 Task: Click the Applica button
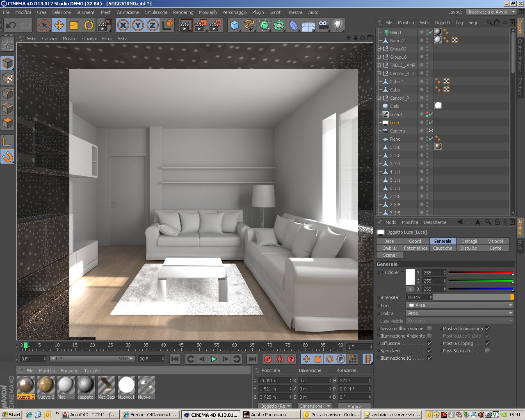coord(354,406)
